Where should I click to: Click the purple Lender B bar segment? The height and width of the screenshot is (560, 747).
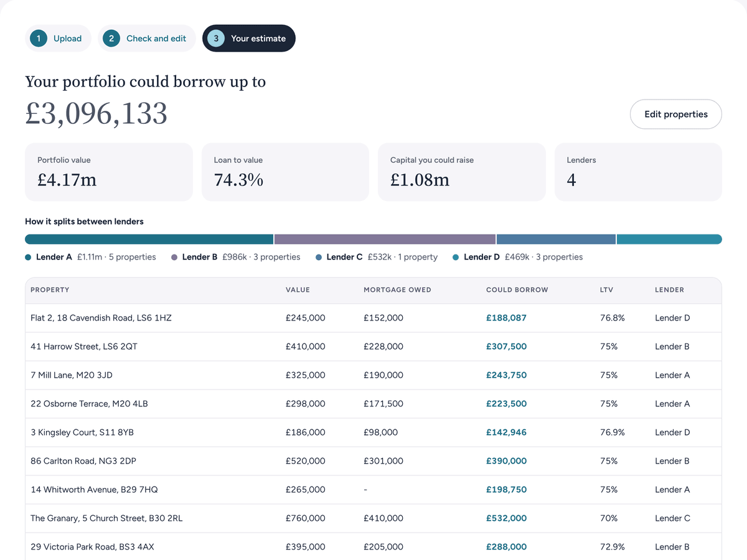point(385,239)
